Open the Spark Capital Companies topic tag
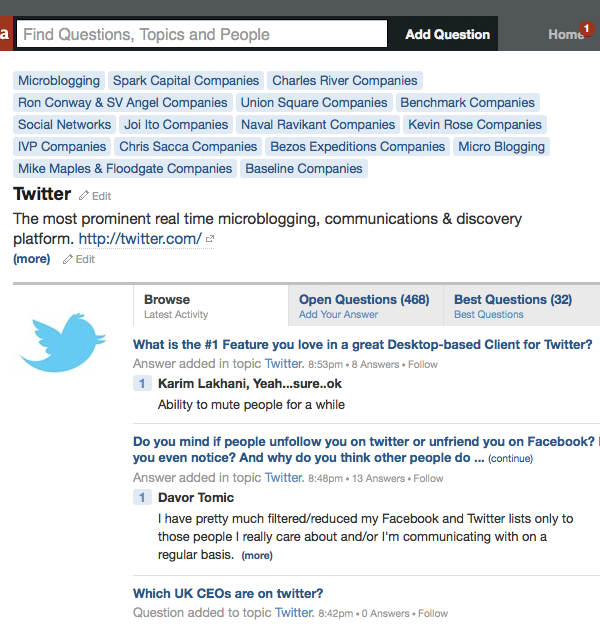This screenshot has width=600, height=629. 186,81
